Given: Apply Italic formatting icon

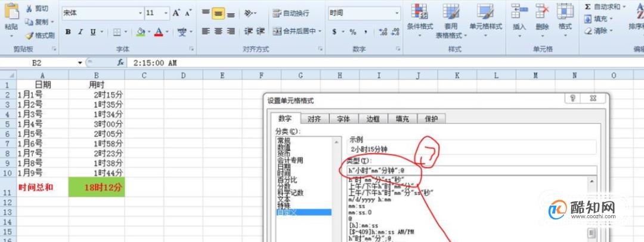Looking at the screenshot, I should coord(80,32).
